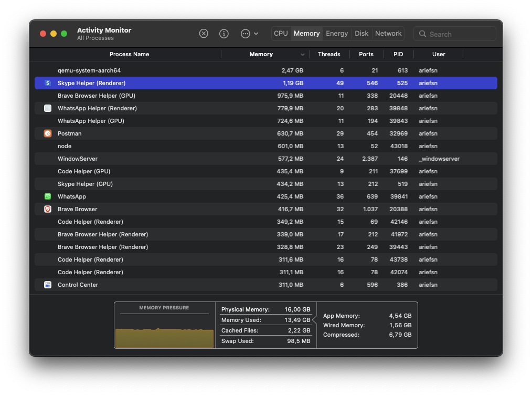This screenshot has height=395, width=532.
Task: Click the _windowserver user cell
Action: pos(439,159)
